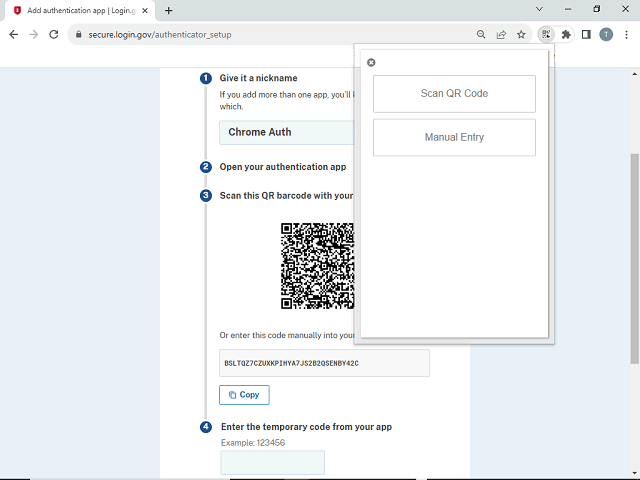Open the tab search dropdown chevron
The image size is (640, 480).
(x=539, y=9)
